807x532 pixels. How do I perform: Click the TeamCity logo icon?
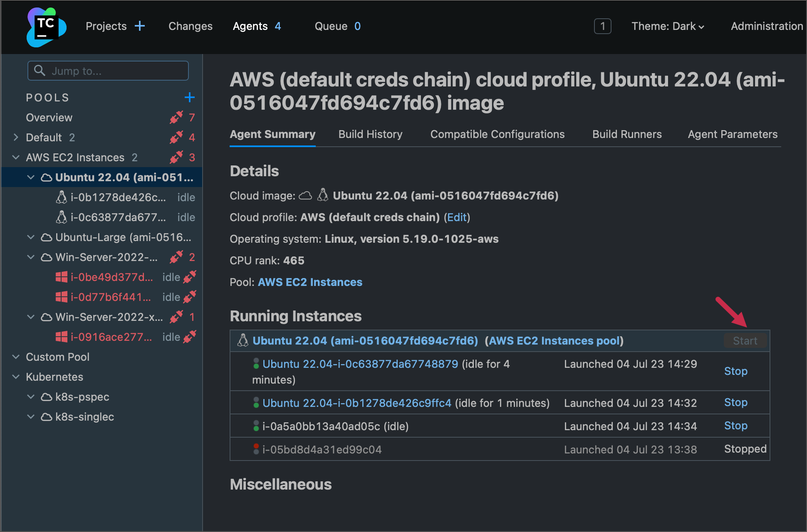45,25
